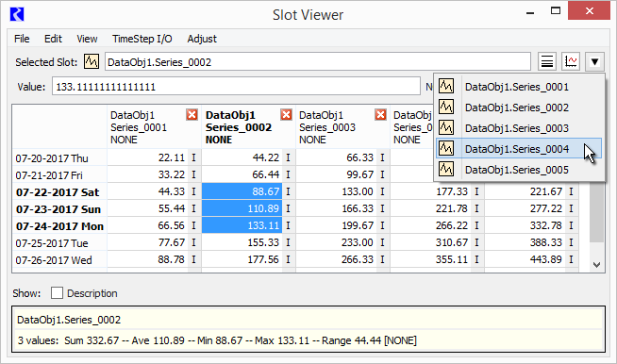Click cell value 199.67
The width and height of the screenshot is (617, 364).
pyautogui.click(x=337, y=225)
